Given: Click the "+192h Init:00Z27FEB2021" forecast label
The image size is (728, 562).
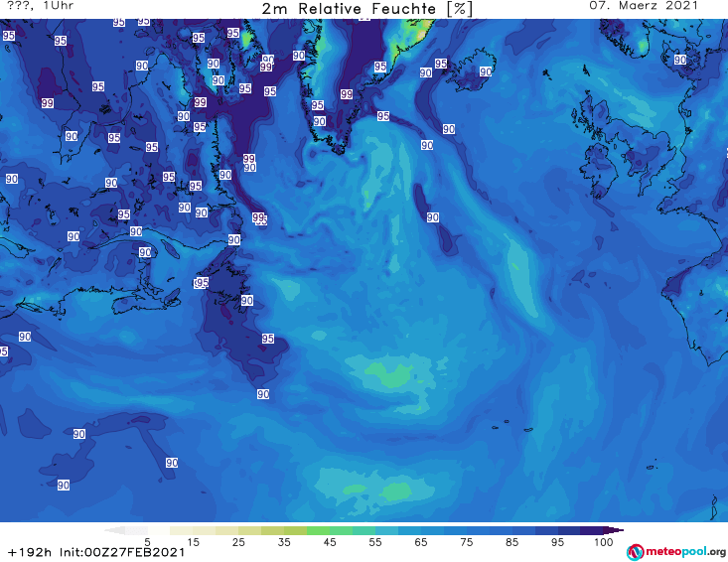Looking at the screenshot, I should point(96,553).
